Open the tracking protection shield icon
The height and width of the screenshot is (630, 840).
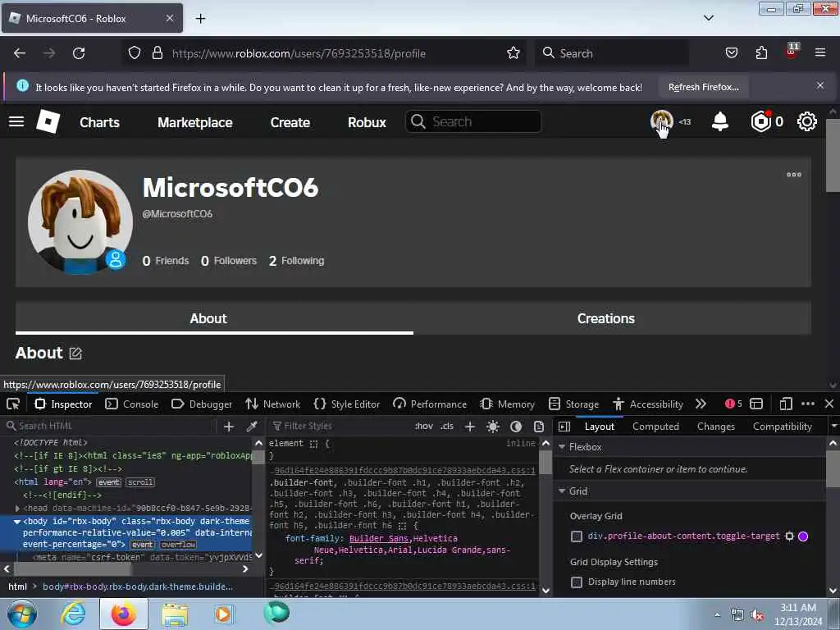click(135, 53)
